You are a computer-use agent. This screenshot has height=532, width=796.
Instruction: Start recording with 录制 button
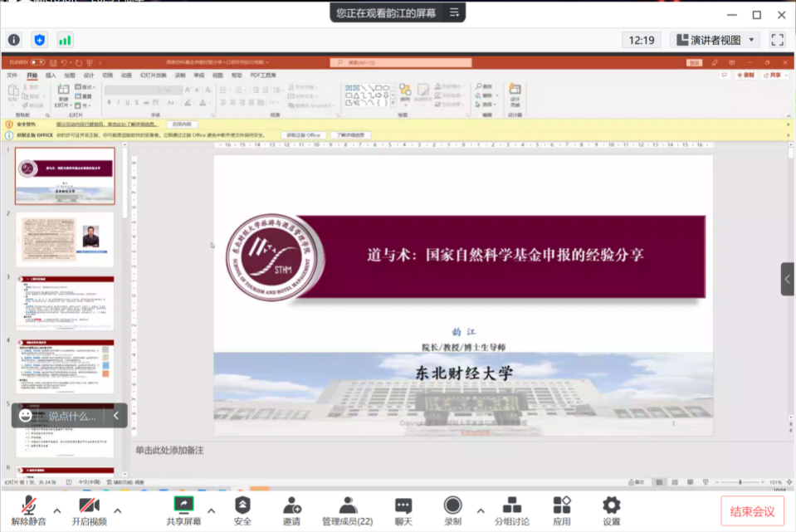point(452,505)
